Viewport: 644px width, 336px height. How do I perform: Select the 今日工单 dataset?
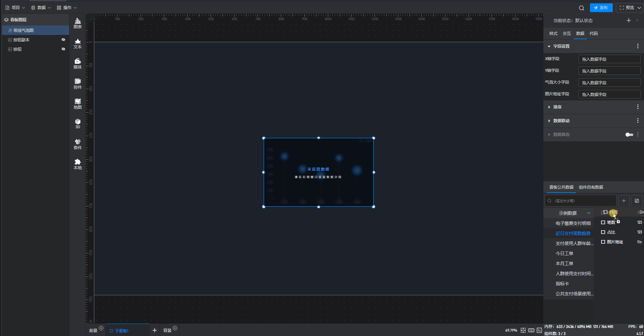pyautogui.click(x=564, y=253)
